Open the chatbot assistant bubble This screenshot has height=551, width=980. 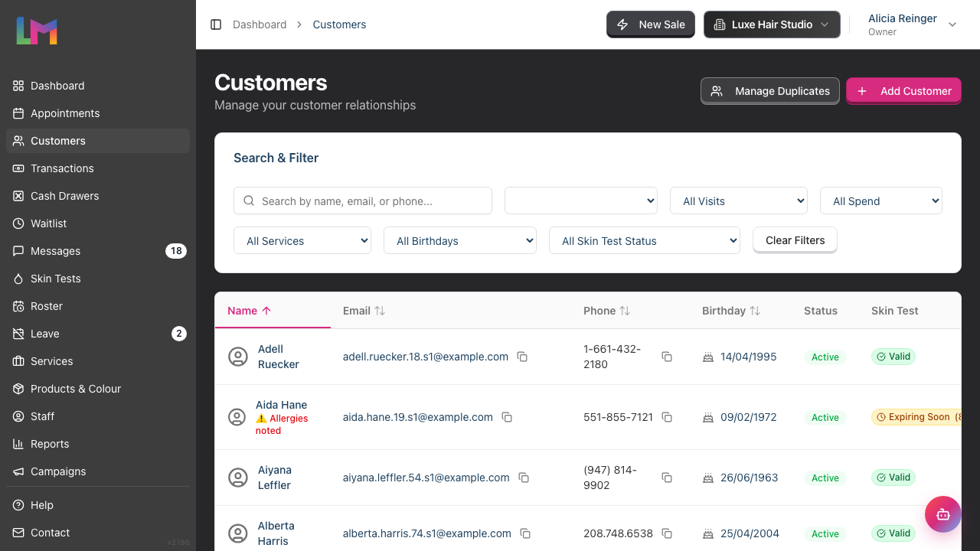coord(942,514)
